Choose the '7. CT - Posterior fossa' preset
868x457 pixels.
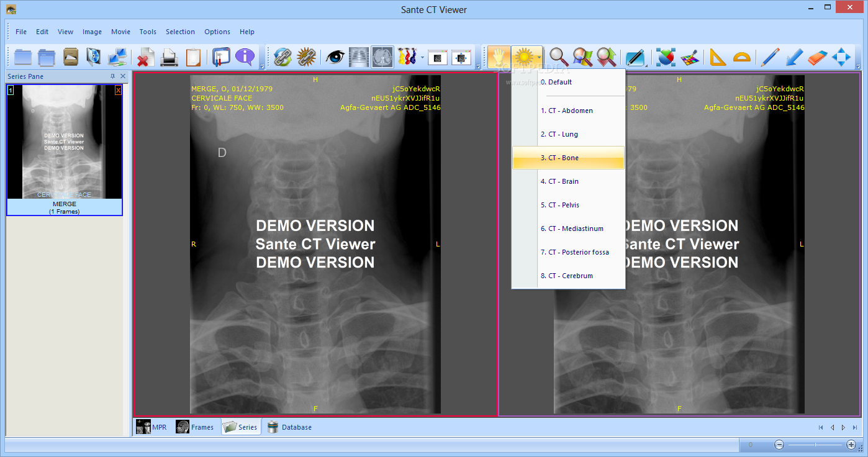[x=568, y=252]
